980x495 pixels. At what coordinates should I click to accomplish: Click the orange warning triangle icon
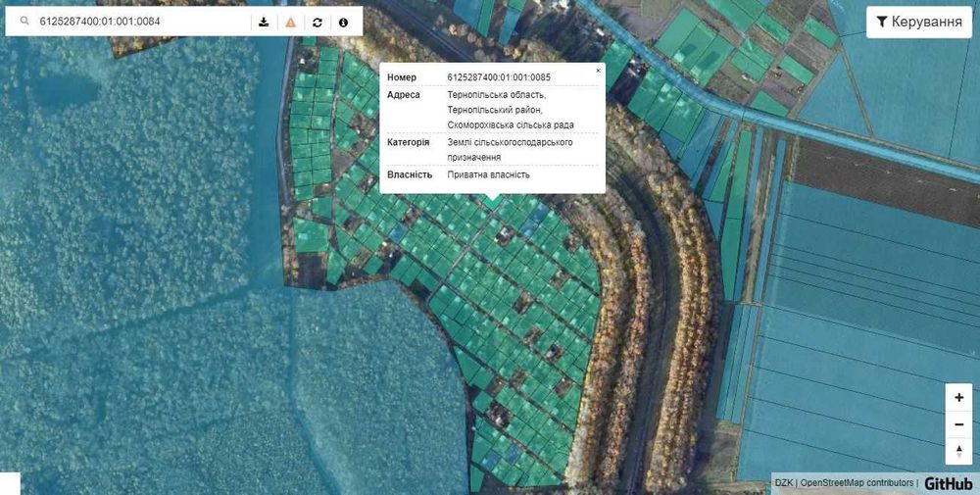[291, 22]
